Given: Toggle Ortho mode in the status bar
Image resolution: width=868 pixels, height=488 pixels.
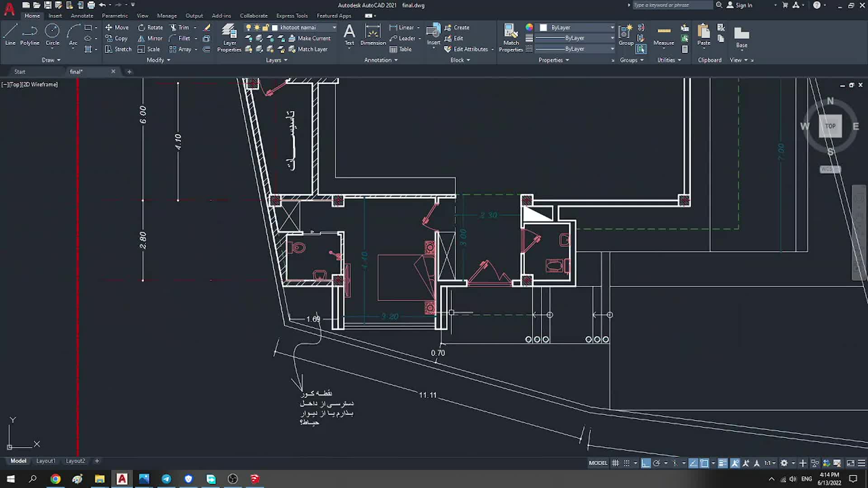Looking at the screenshot, I should coord(646,463).
